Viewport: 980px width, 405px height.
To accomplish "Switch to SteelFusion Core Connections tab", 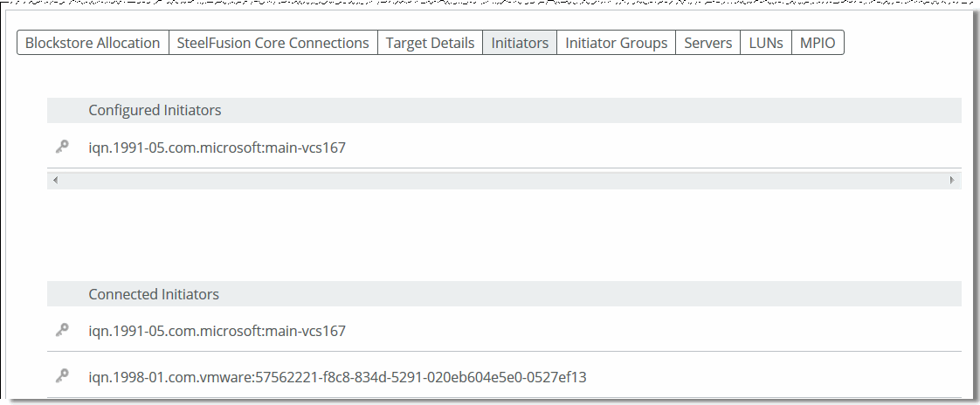I will point(273,43).
